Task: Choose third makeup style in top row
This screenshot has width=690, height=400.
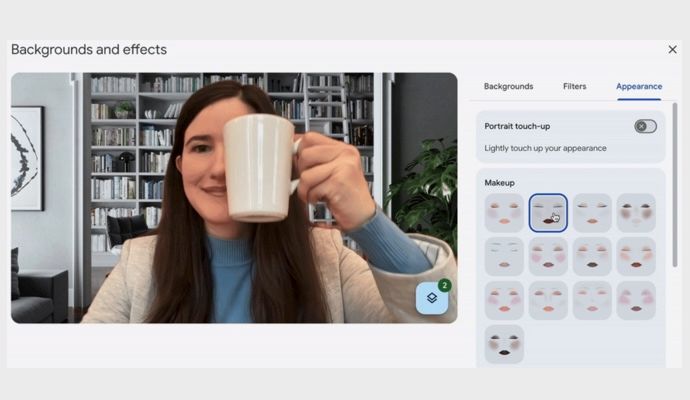Action: (592, 213)
